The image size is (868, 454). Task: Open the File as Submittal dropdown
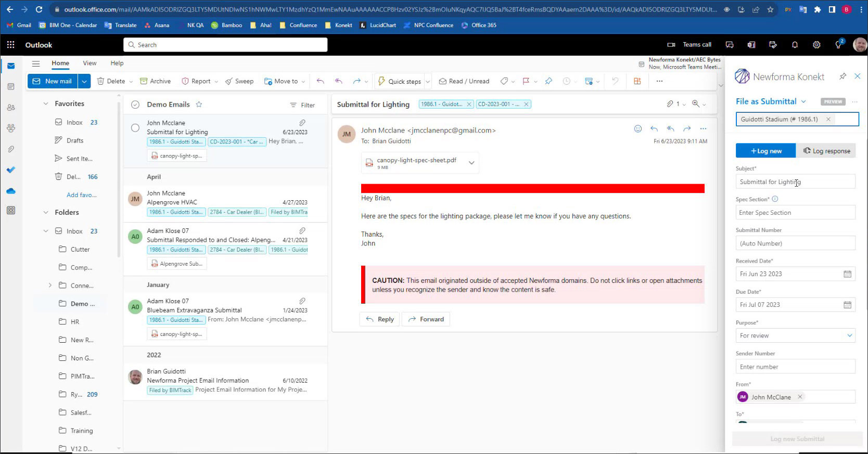point(771,101)
